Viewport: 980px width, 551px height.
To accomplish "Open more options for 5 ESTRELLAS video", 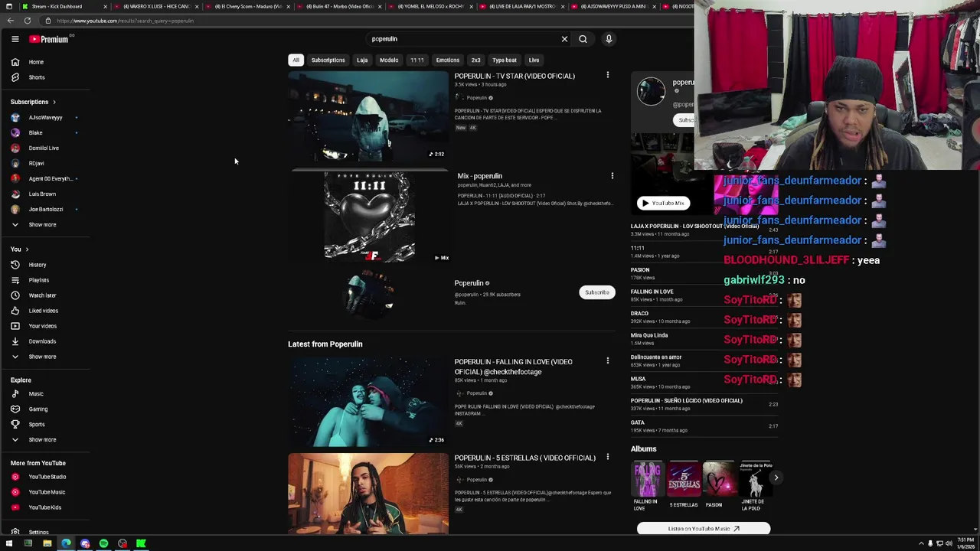I will coord(608,457).
